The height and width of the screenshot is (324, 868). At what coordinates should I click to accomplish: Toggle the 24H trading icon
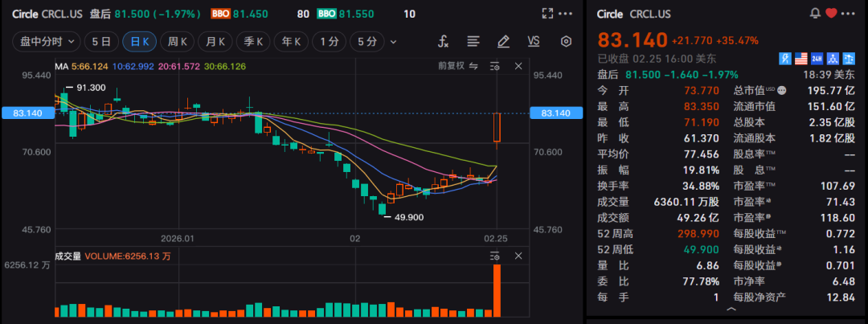click(817, 58)
